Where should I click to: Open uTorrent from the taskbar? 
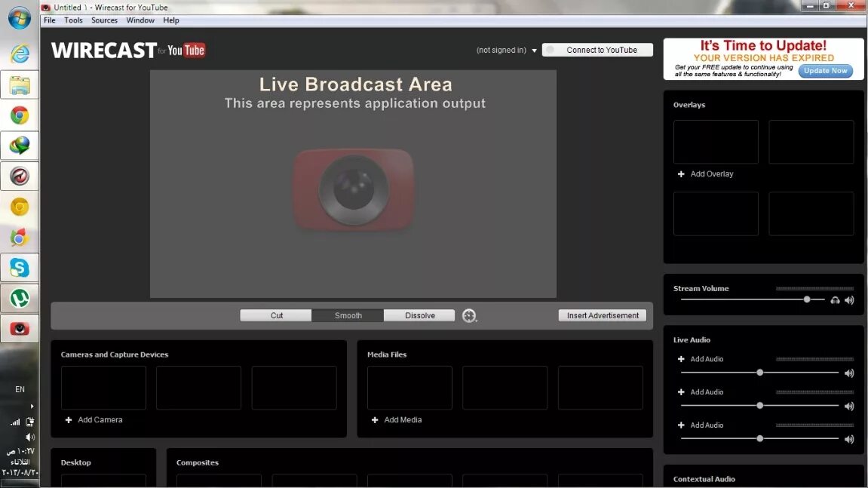20,299
